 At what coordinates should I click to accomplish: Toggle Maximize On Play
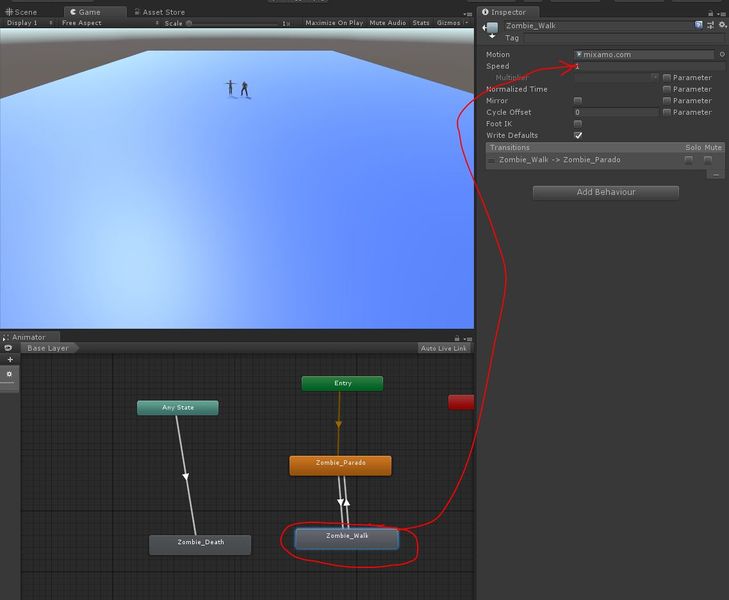334,23
